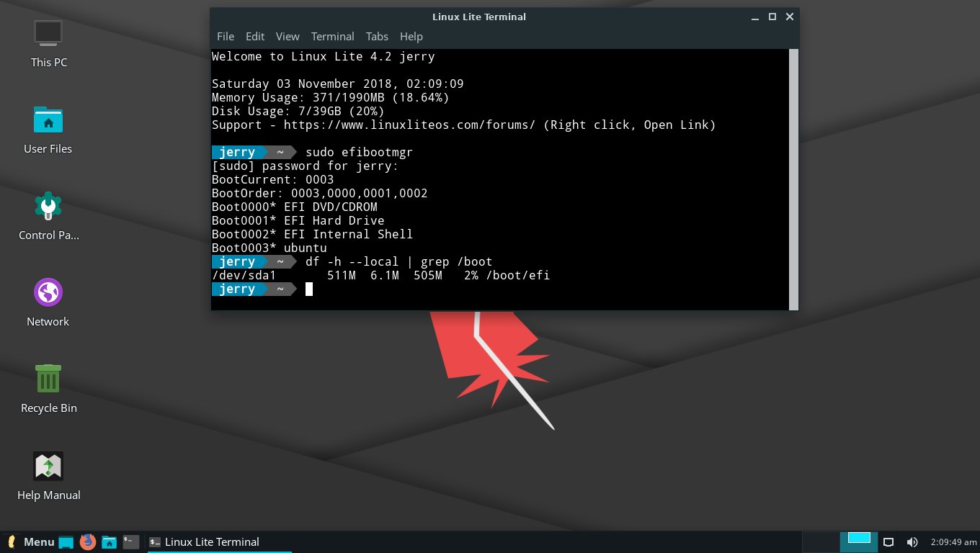Switch workspace using the workspace switcher
This screenshot has width=980, height=553.
point(858,541)
